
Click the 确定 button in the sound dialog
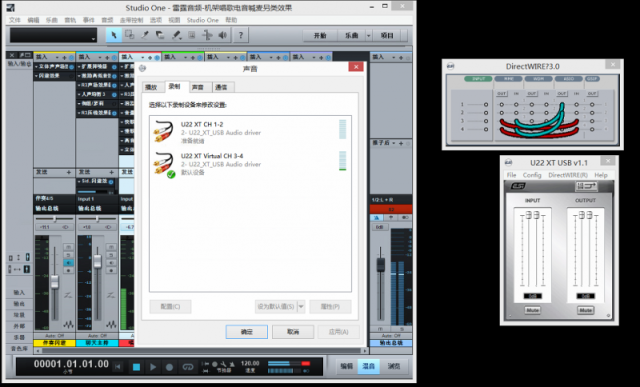point(247,332)
